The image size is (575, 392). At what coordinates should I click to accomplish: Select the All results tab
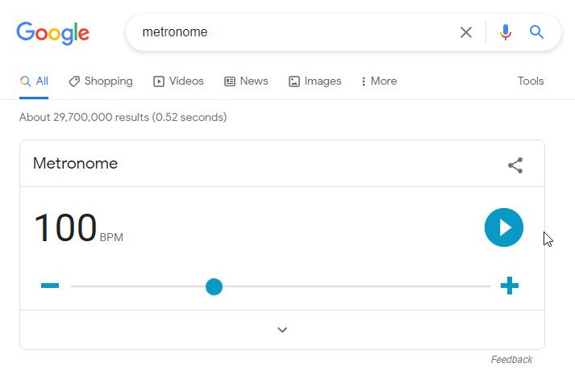point(34,81)
